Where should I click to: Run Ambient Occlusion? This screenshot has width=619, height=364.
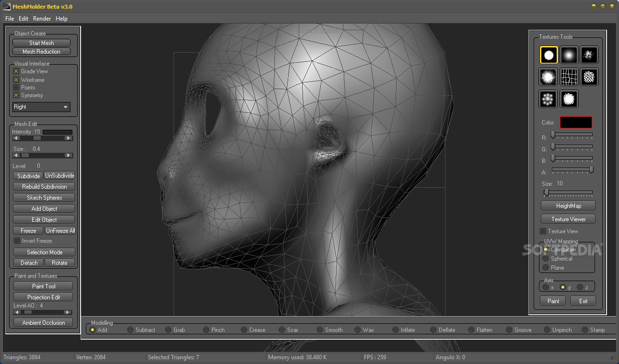pos(43,323)
